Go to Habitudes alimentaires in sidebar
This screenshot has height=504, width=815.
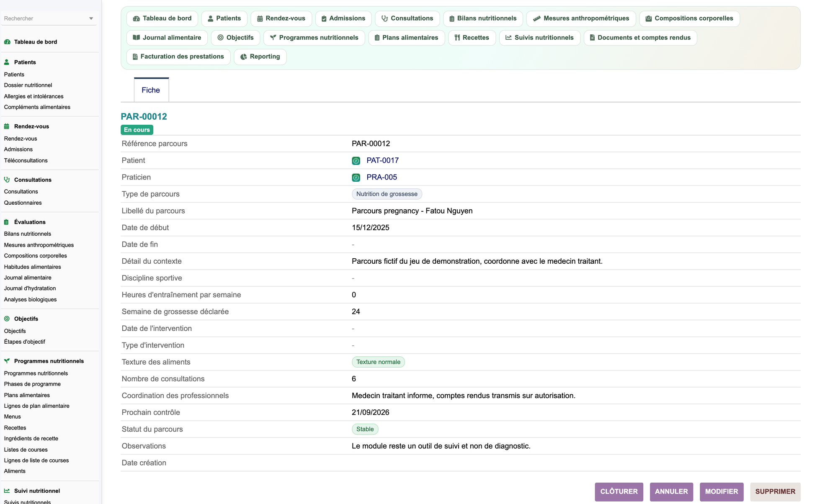pyautogui.click(x=33, y=267)
